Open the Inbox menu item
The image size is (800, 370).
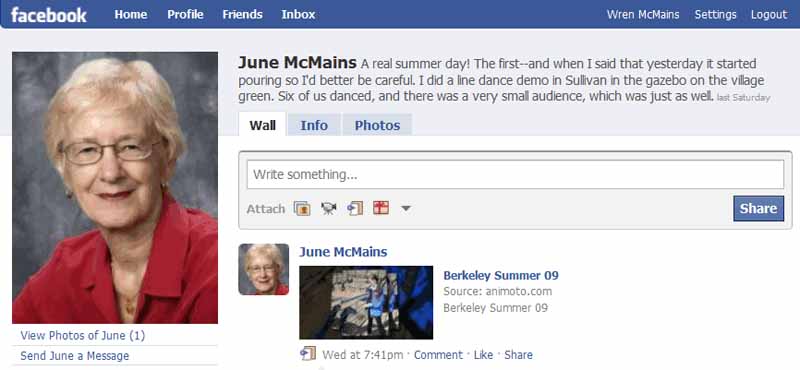[298, 15]
